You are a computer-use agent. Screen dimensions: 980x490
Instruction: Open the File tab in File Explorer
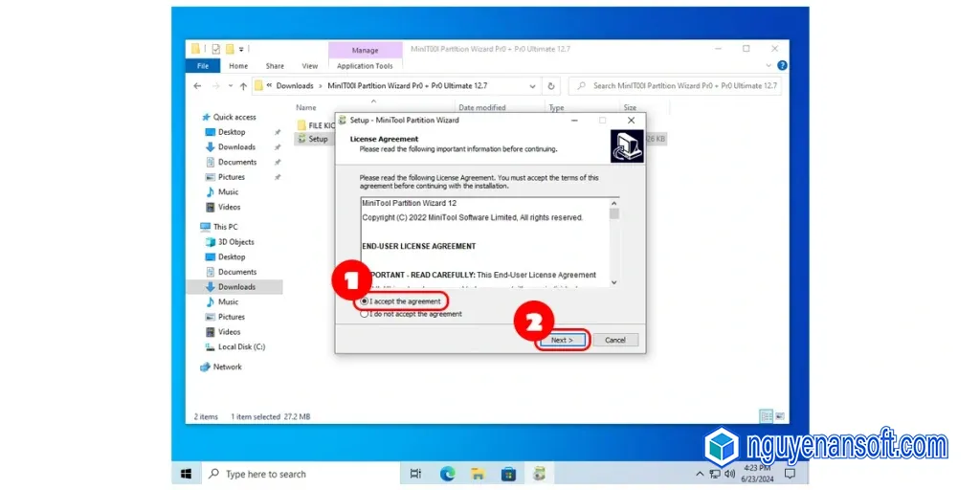click(x=203, y=66)
